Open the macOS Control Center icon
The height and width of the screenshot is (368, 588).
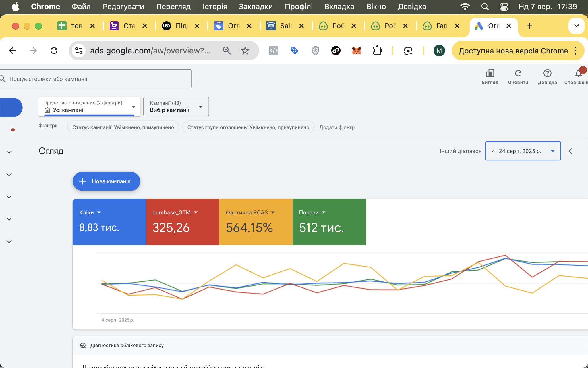(x=504, y=7)
